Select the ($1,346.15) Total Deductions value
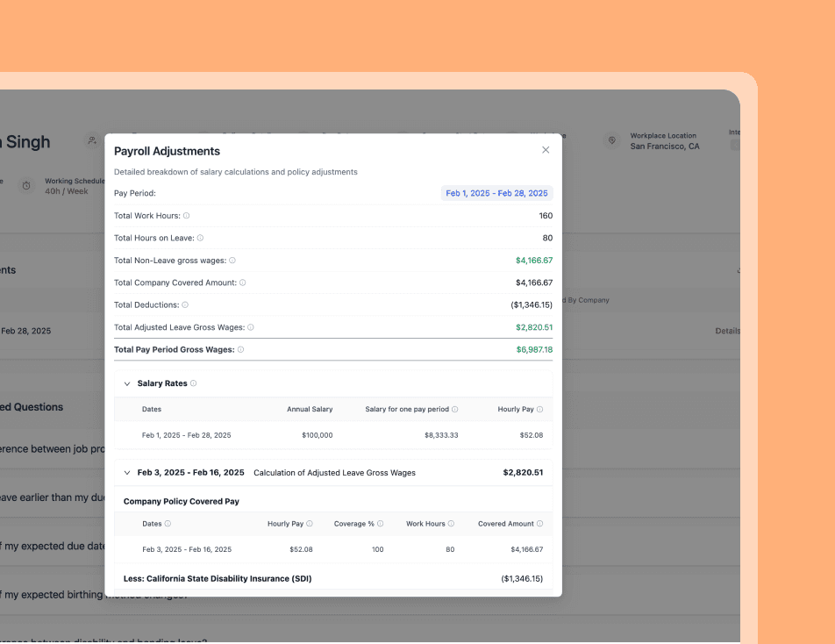The width and height of the screenshot is (835, 644). tap(532, 305)
